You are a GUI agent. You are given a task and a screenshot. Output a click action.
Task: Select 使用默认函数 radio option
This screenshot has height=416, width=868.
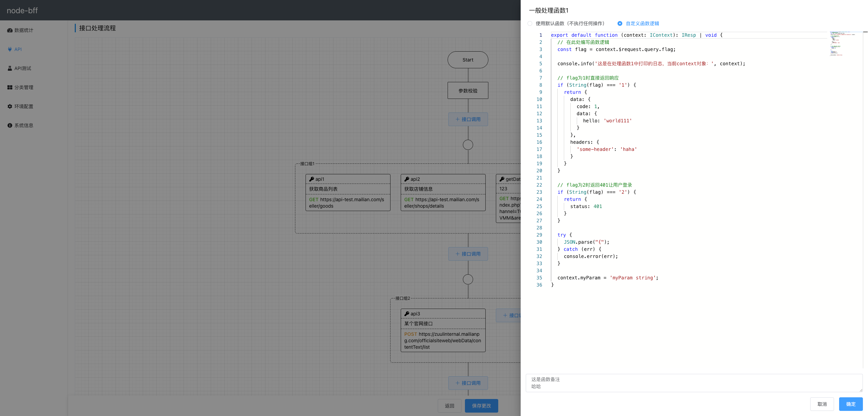(530, 23)
